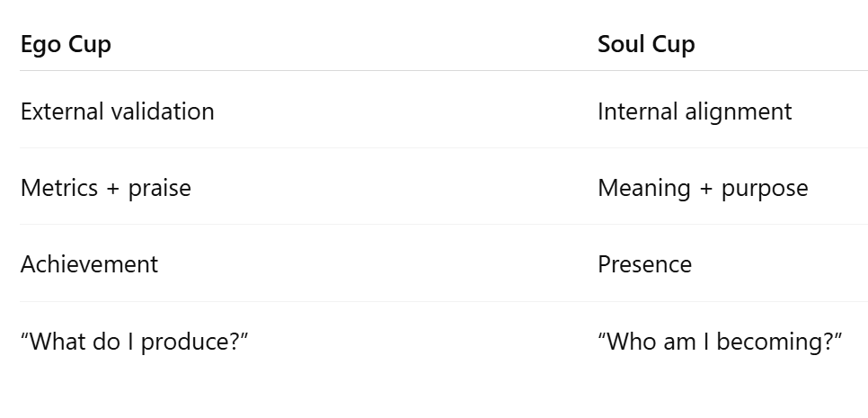Image resolution: width=868 pixels, height=418 pixels.
Task: Click the Ego Cup column header
Action: coord(66,44)
